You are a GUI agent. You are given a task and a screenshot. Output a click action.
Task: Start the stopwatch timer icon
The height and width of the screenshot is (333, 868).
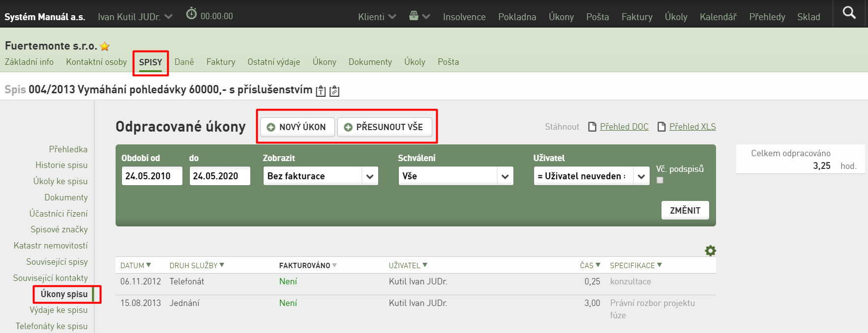[191, 14]
